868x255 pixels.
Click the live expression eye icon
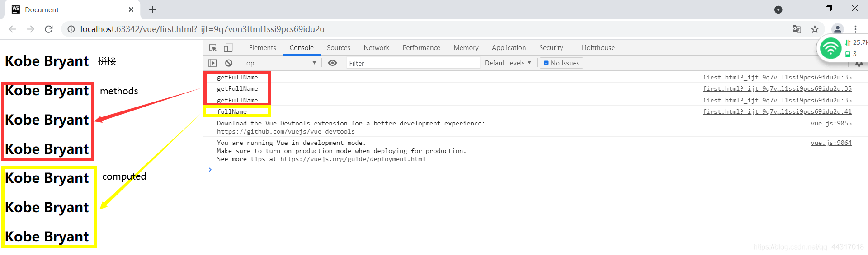point(332,63)
